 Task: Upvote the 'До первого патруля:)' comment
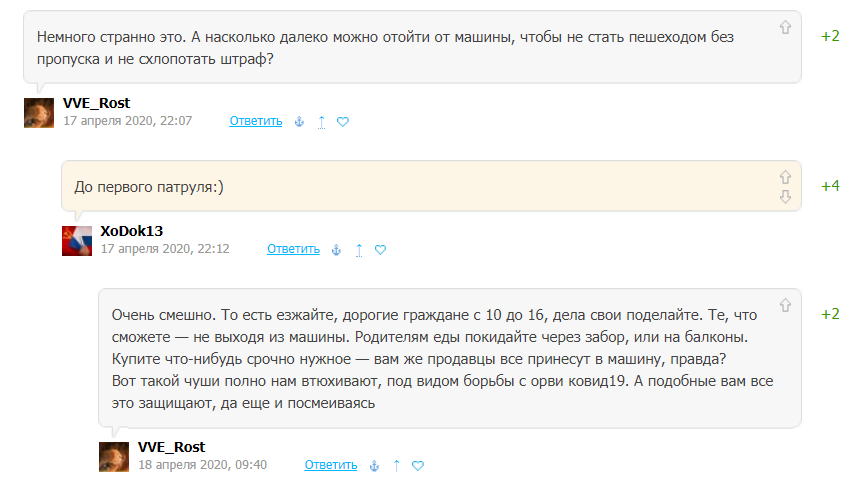click(785, 177)
